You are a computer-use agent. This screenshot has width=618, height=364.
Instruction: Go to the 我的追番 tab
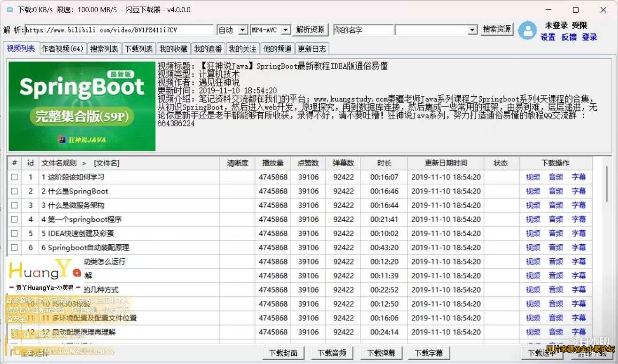pyautogui.click(x=208, y=49)
